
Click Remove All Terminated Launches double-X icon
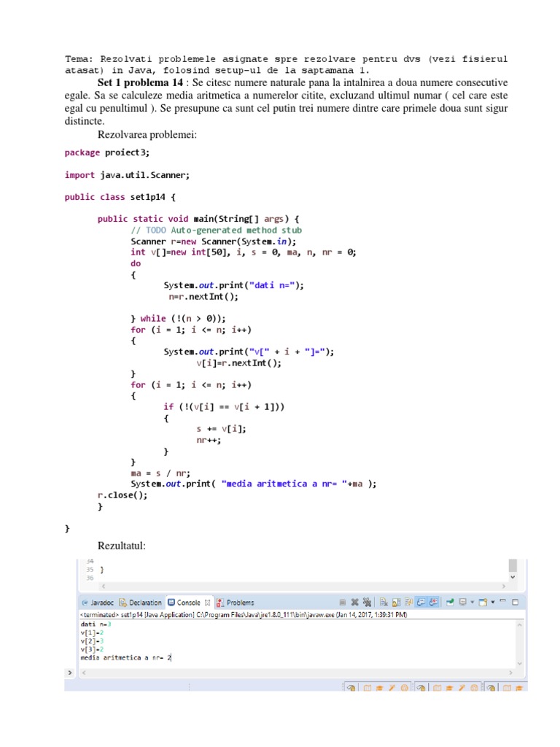pyautogui.click(x=367, y=602)
